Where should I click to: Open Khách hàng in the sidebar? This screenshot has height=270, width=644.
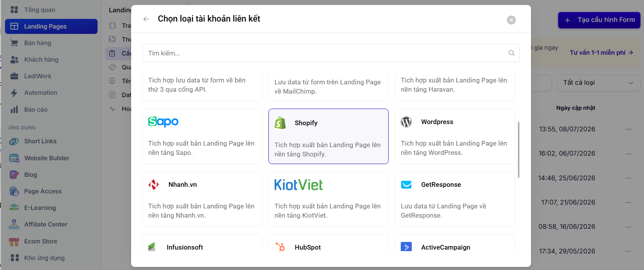(x=51, y=59)
